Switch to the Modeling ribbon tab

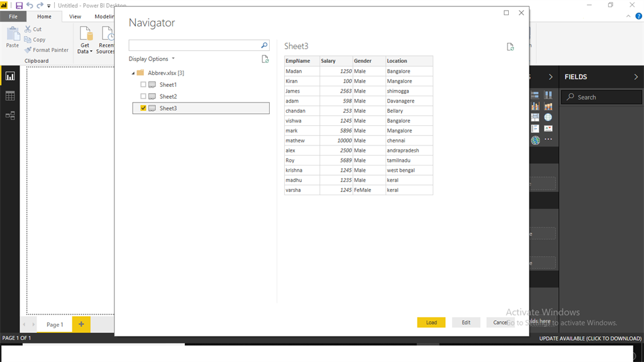coord(104,16)
